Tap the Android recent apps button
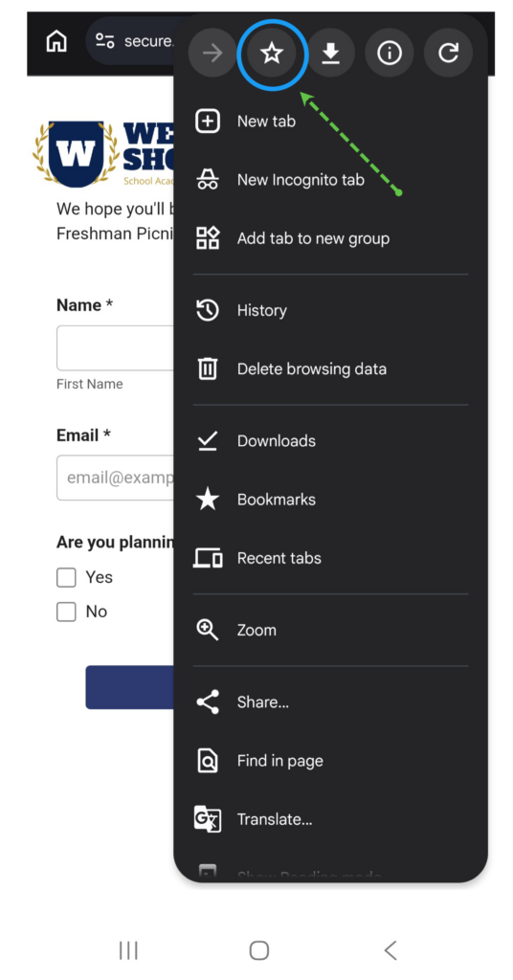The width and height of the screenshot is (513, 980). click(128, 950)
